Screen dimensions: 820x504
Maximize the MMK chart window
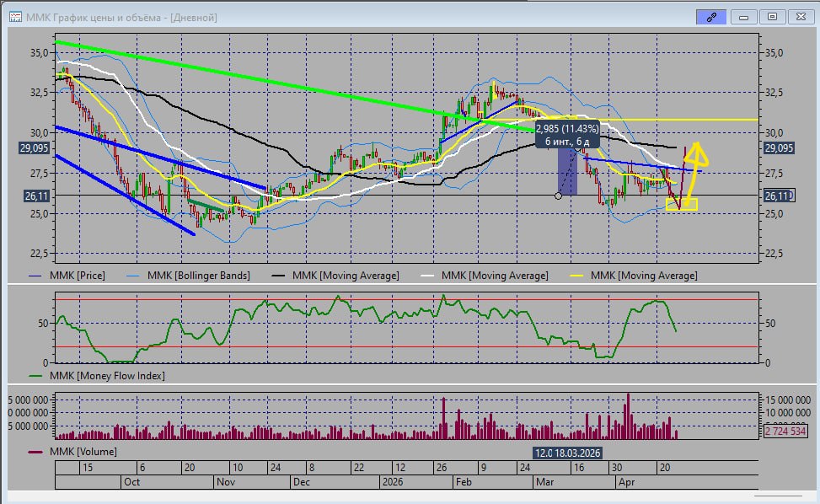pyautogui.click(x=772, y=17)
